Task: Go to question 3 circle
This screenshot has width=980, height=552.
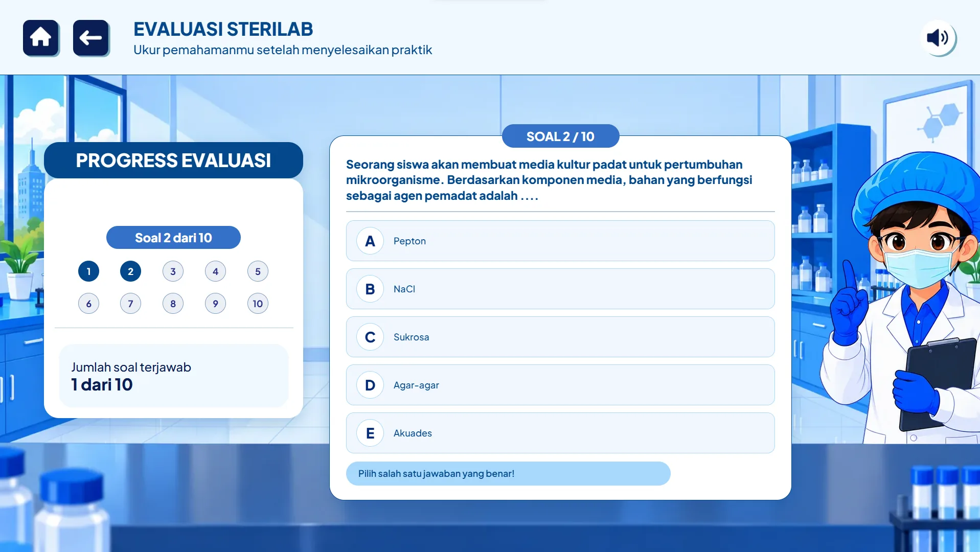Action: pyautogui.click(x=173, y=271)
